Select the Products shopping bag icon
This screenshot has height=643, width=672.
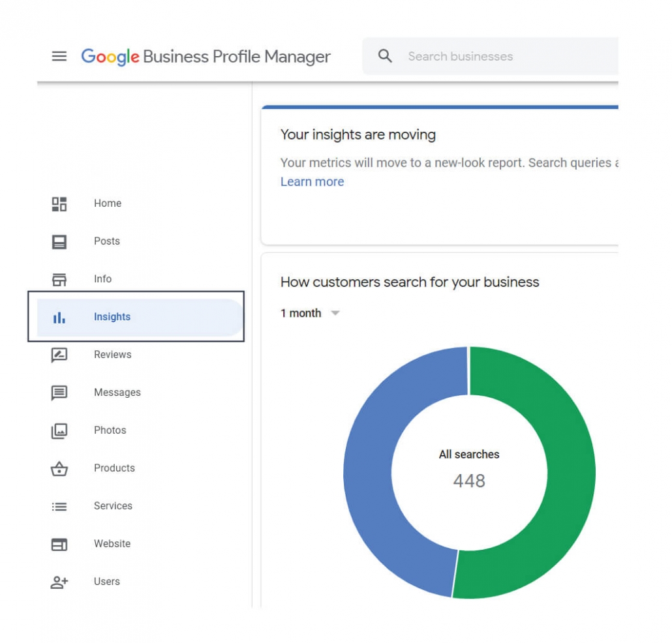[x=59, y=468]
